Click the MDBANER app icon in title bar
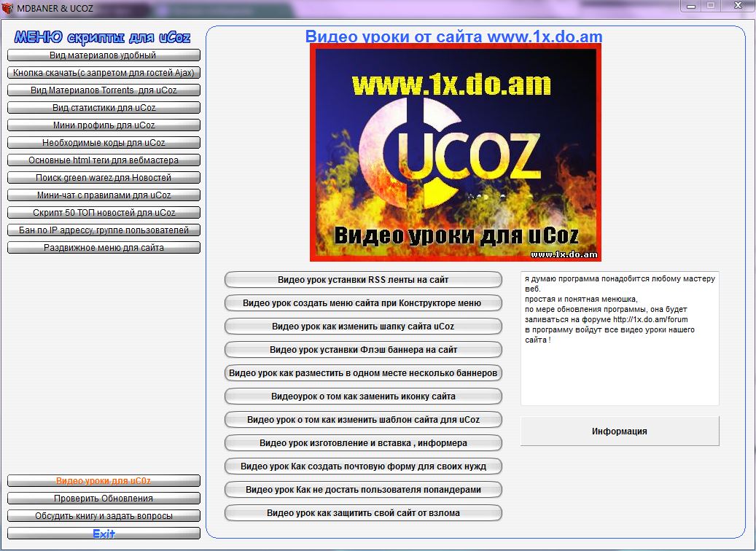 [7, 8]
